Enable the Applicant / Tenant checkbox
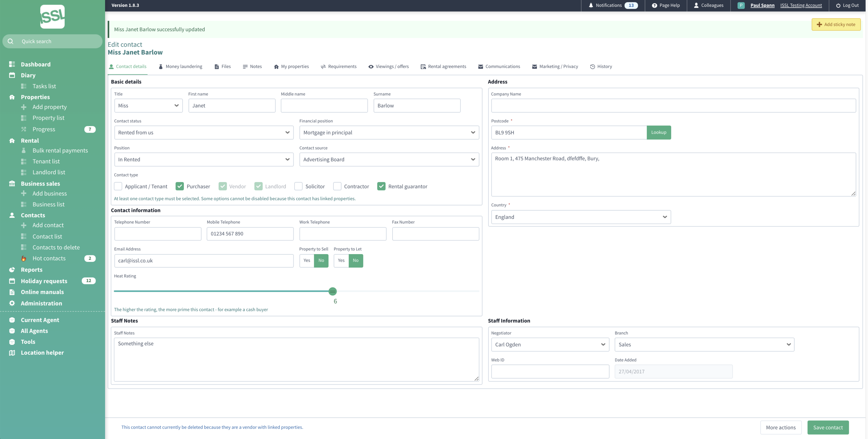 pyautogui.click(x=118, y=186)
